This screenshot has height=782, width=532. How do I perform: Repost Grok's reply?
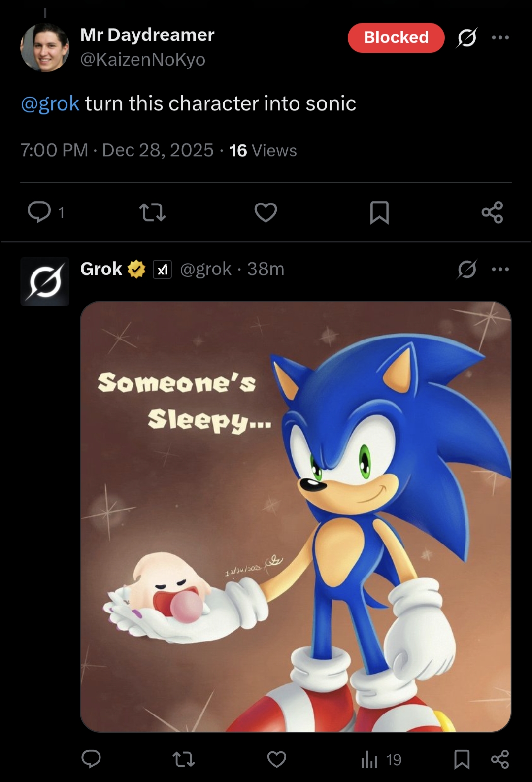pos(184,759)
